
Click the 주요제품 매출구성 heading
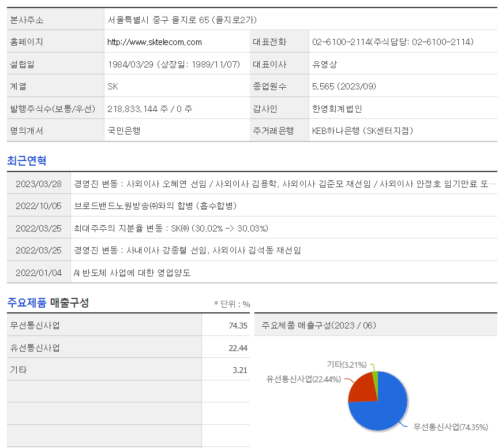(48, 303)
